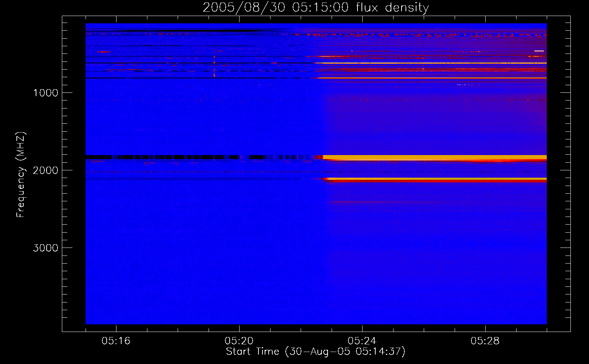Click the thick bright yellow emission band below 2000 MHz
Viewport: 589px width, 364px height.
tap(435, 157)
